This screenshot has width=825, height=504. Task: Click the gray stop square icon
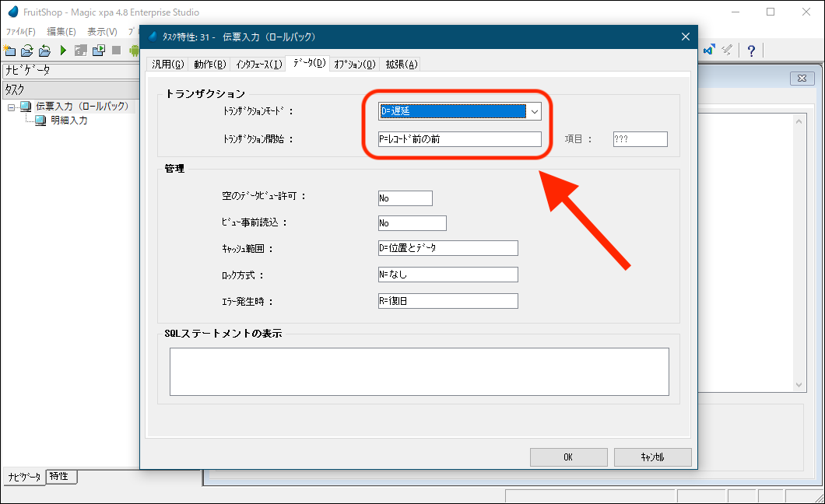(x=116, y=51)
